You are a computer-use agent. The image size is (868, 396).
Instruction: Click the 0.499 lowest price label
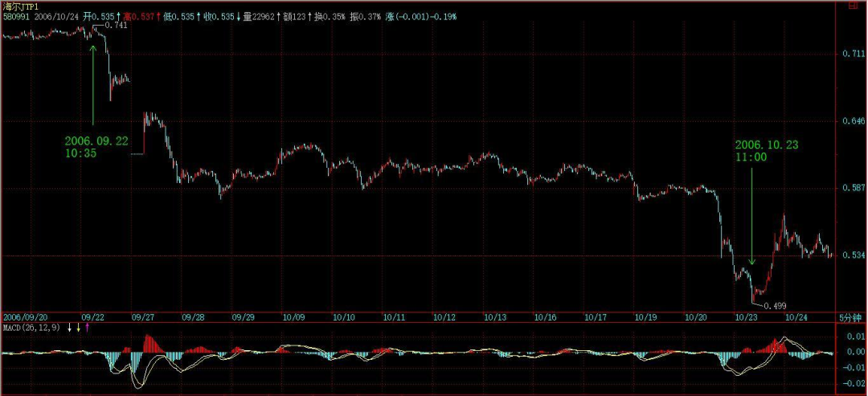(x=775, y=305)
